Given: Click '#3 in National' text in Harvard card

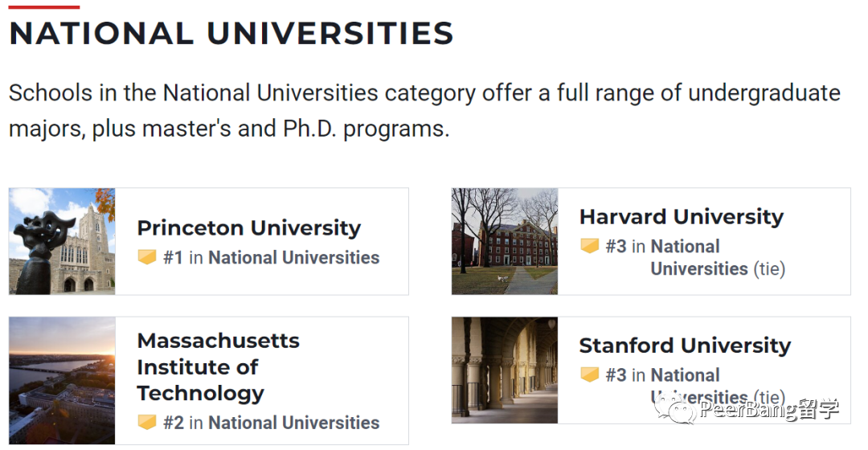Looking at the screenshot, I should pos(662,246).
